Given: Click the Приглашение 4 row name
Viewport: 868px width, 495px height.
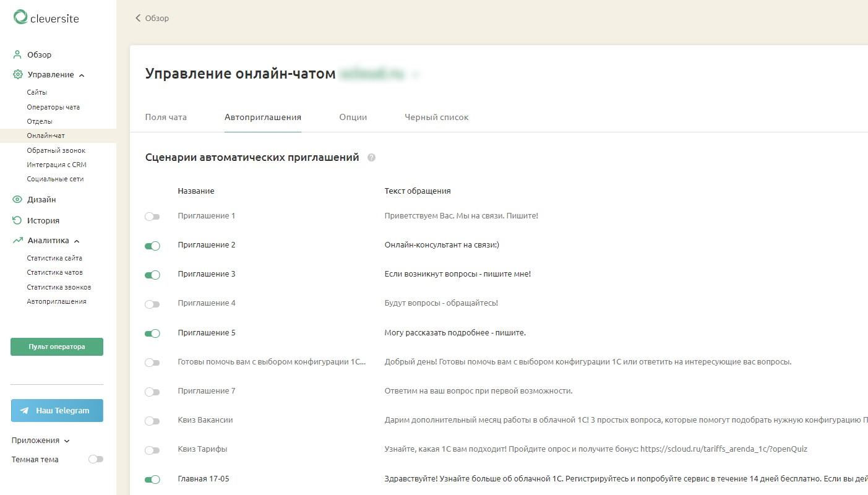Looking at the screenshot, I should pos(207,303).
